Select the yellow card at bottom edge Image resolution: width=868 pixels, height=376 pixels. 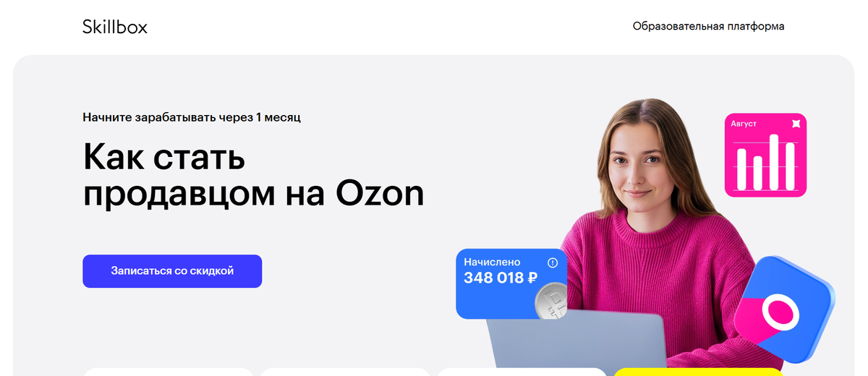pos(698,372)
